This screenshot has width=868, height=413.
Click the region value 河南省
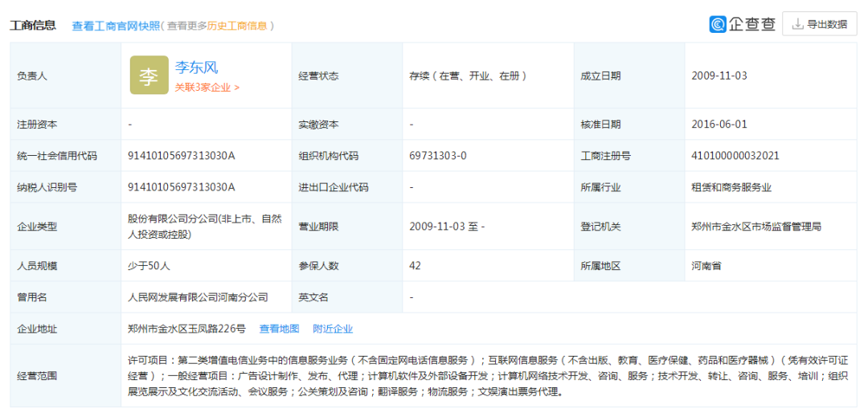706,266
